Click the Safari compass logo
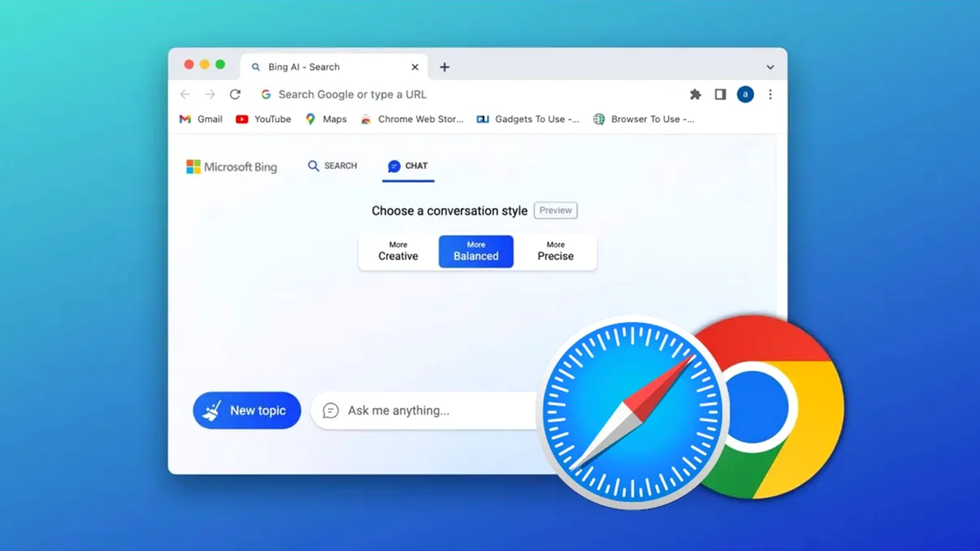 coord(632,412)
